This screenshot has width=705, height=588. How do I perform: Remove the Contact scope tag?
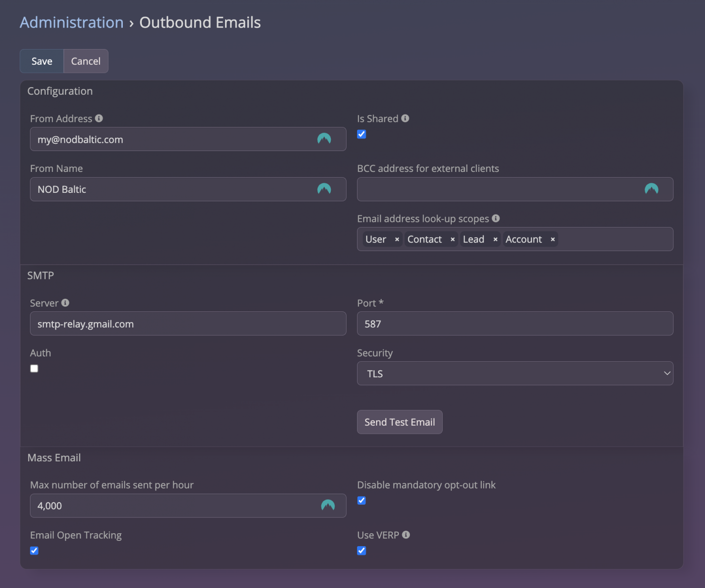click(453, 239)
